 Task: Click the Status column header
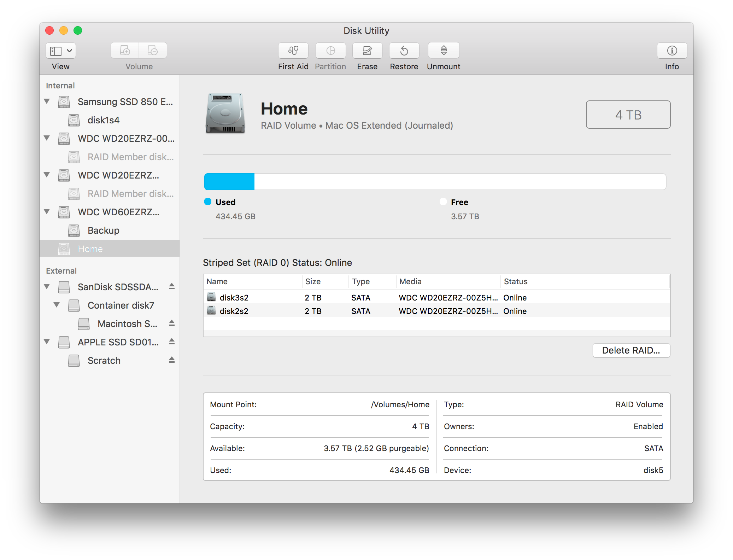(x=585, y=281)
